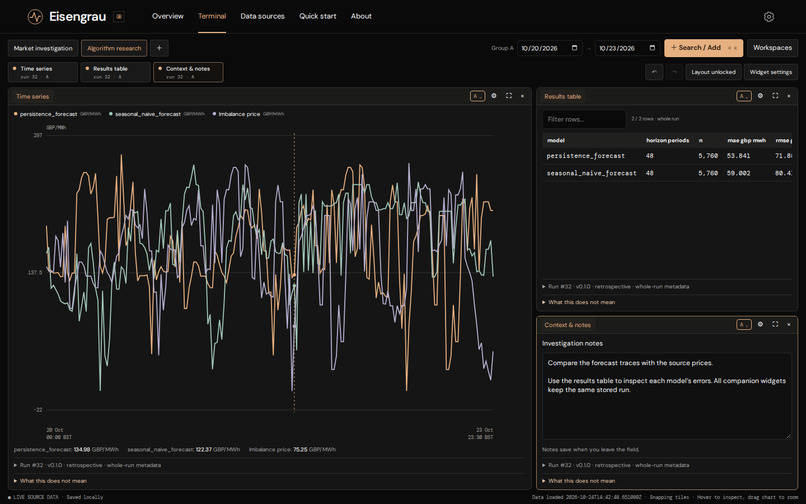This screenshot has height=504, width=806.
Task: Open group A selector on Time series
Action: 478,96
